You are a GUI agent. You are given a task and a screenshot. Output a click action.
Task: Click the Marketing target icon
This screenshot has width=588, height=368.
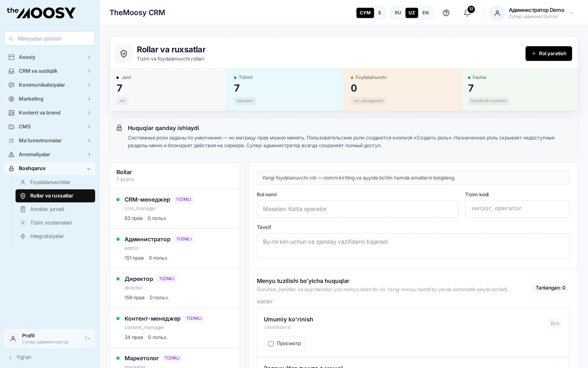(12, 99)
